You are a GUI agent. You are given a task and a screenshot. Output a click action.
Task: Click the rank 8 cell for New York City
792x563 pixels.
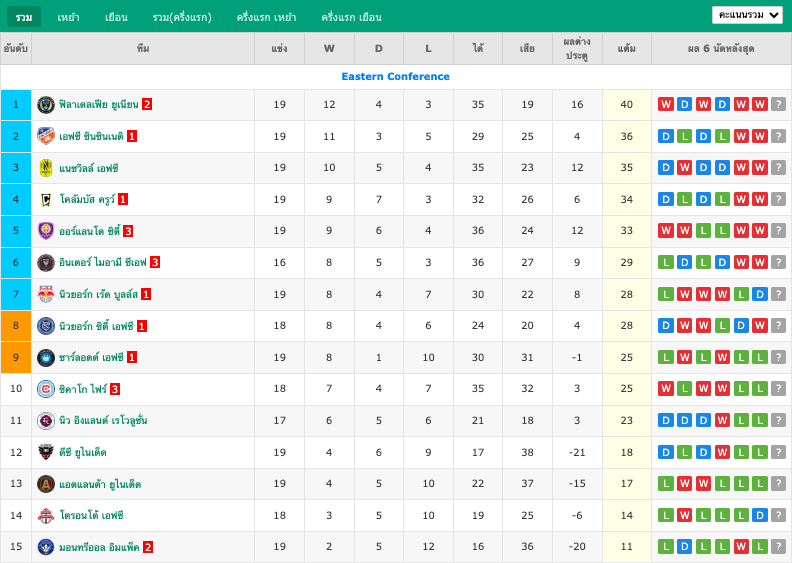point(16,326)
